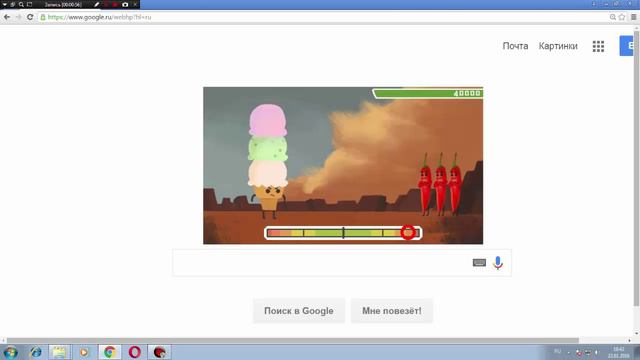This screenshot has width=640, height=360.
Task: Bookmark this page with the star icon
Action: [622, 17]
